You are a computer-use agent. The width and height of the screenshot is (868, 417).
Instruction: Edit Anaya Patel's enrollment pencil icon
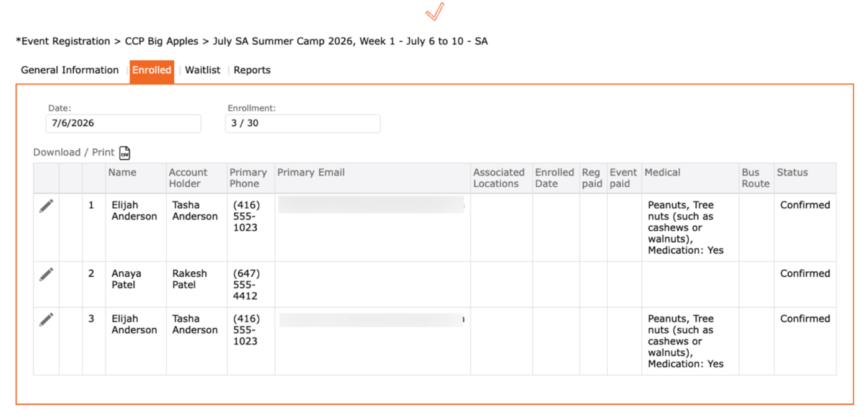pos(46,274)
